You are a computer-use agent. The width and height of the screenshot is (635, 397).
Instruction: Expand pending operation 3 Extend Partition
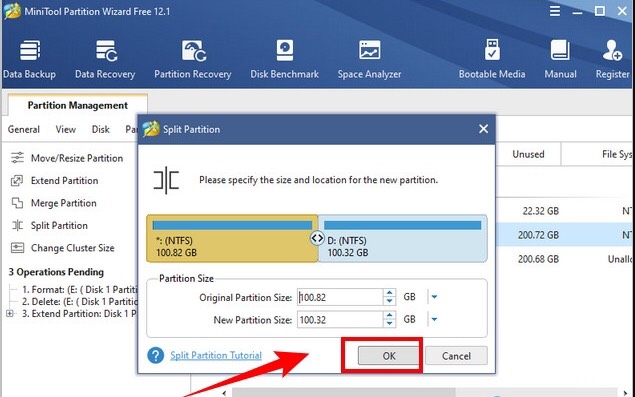(x=10, y=314)
